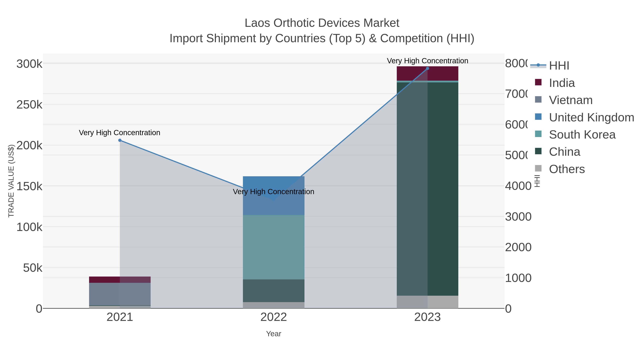Click the China color swatch in legend

coord(538,151)
